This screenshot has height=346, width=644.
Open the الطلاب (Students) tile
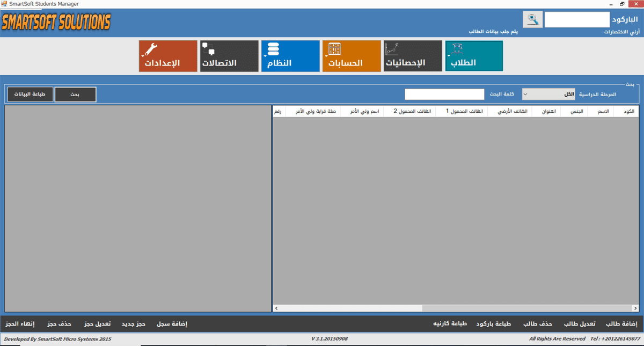pyautogui.click(x=474, y=55)
